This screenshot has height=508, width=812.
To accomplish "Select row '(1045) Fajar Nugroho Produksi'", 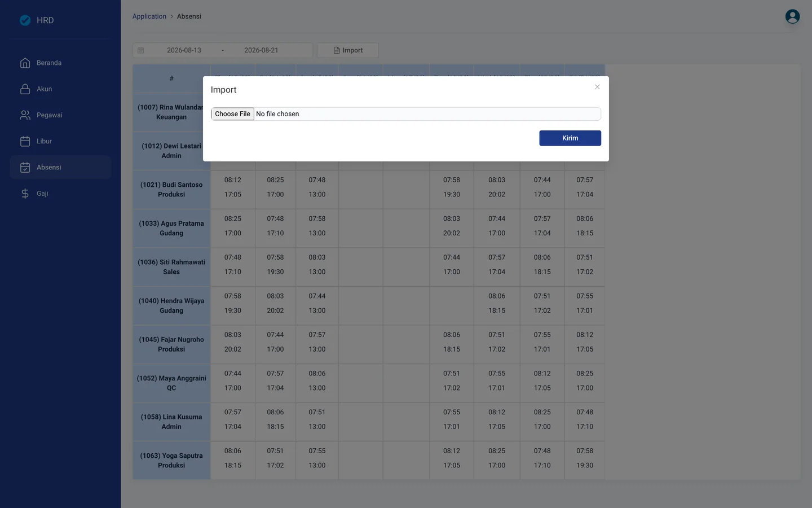I will [x=171, y=344].
